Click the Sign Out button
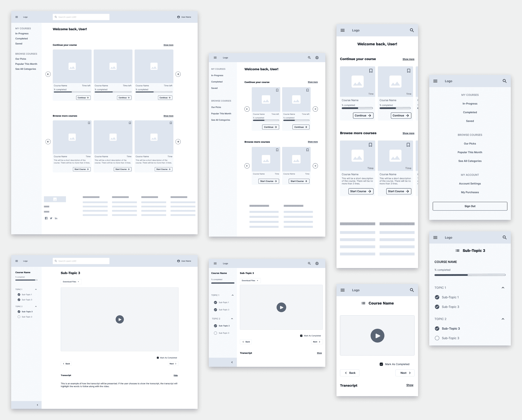 click(x=470, y=206)
